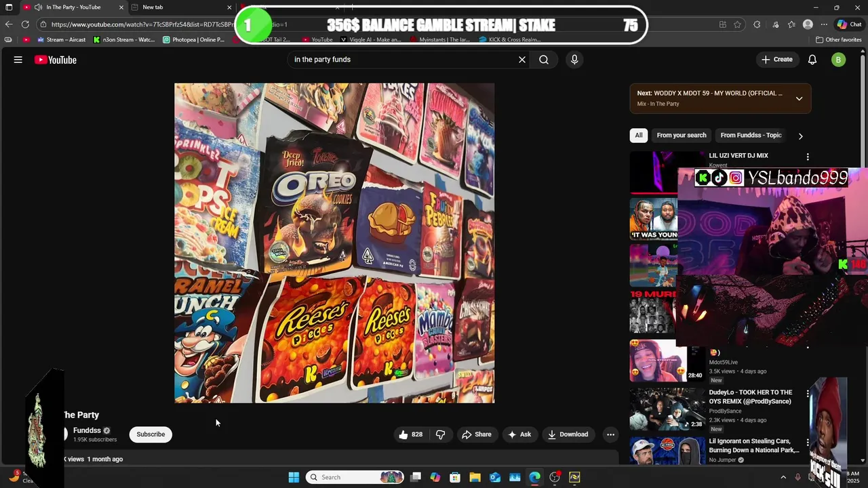Open the Favorites list icon
The width and height of the screenshot is (868, 488).
pos(791,24)
